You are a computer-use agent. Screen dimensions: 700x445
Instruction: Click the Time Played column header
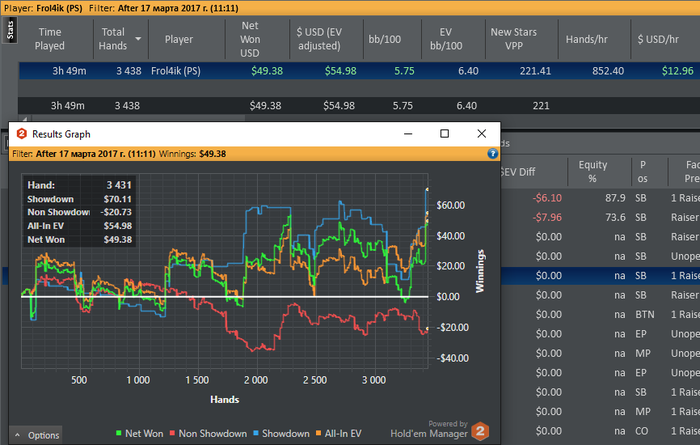pyautogui.click(x=49, y=40)
